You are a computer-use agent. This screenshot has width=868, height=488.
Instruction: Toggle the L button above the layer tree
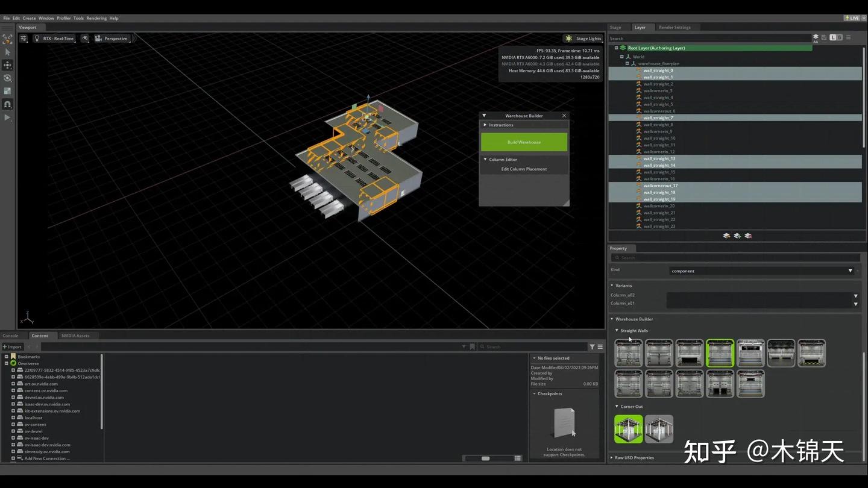point(833,37)
